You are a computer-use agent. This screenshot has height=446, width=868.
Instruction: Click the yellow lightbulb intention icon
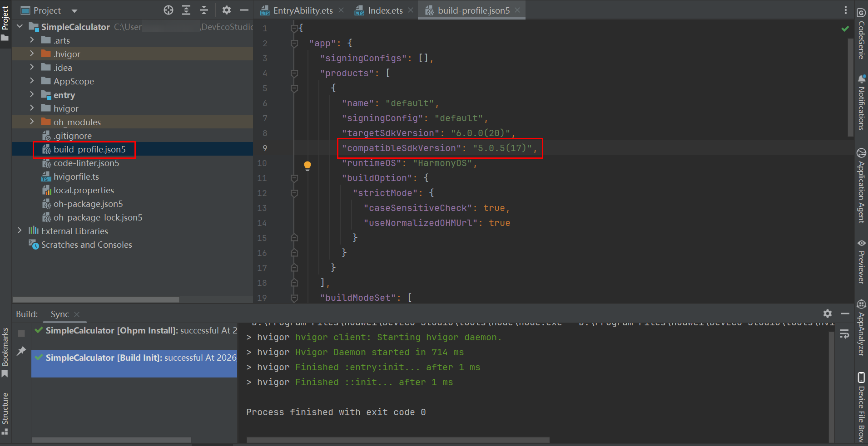point(308,166)
